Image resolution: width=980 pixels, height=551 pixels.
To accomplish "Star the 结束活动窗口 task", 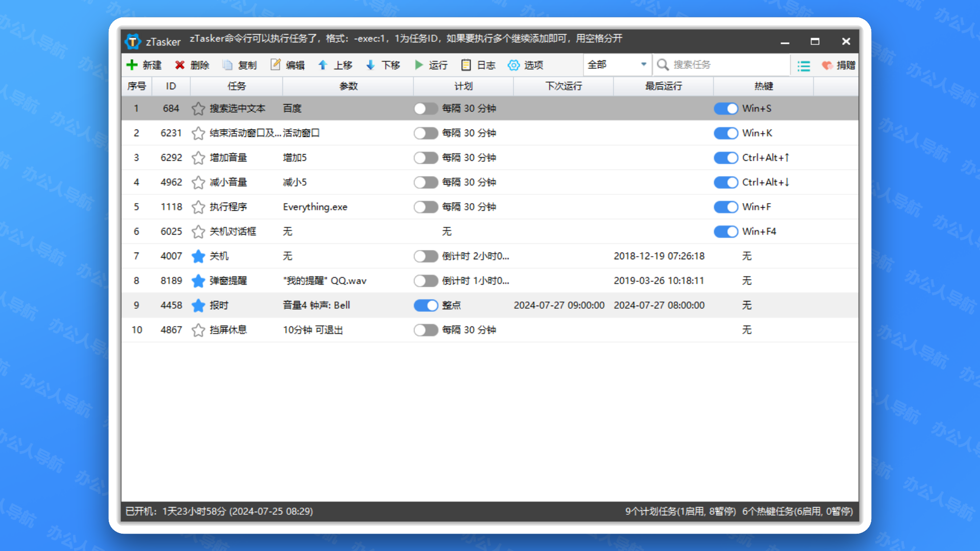I will click(x=198, y=133).
